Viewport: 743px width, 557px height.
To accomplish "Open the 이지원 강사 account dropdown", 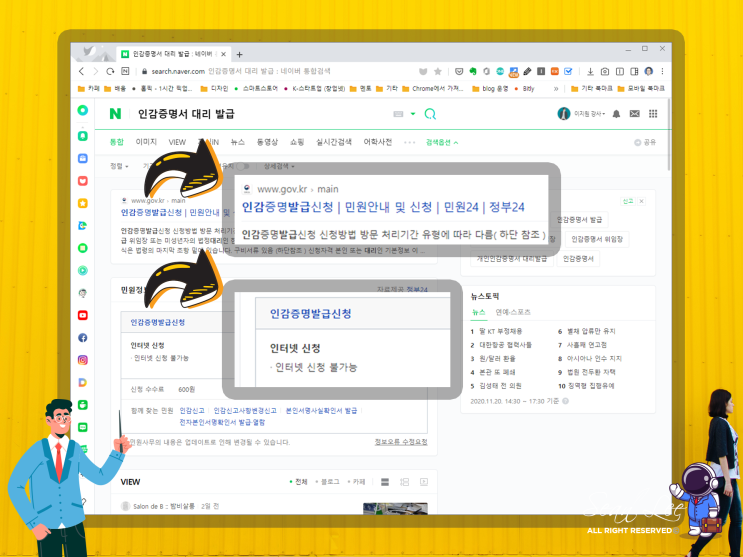I will point(589,114).
